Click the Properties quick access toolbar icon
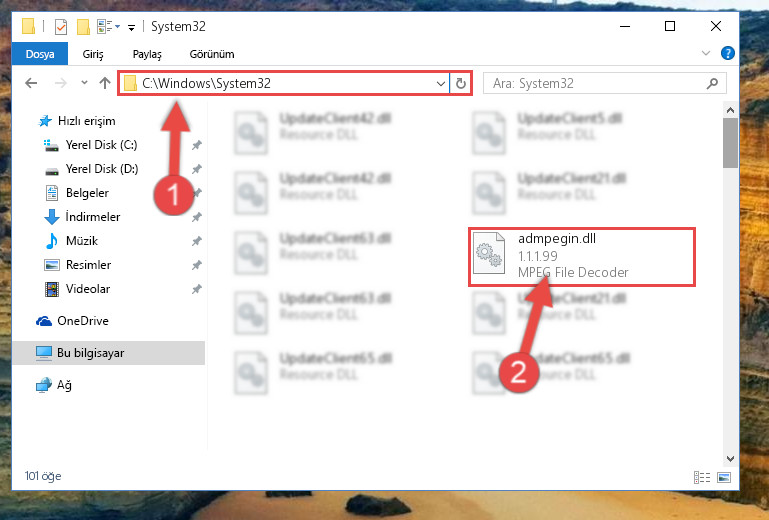Viewport: 769px width, 520px height. (x=61, y=26)
